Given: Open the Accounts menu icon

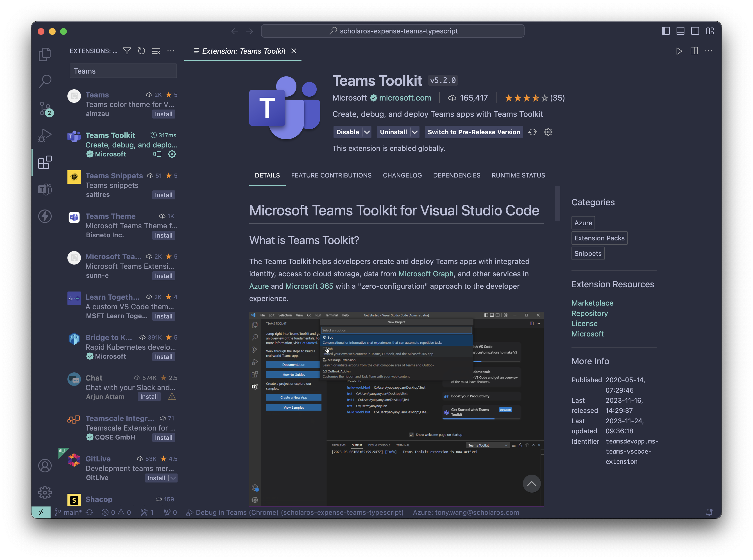Looking at the screenshot, I should tap(45, 466).
